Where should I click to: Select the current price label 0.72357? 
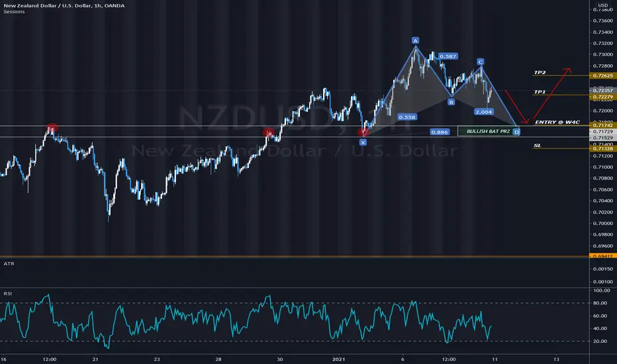[x=603, y=91]
